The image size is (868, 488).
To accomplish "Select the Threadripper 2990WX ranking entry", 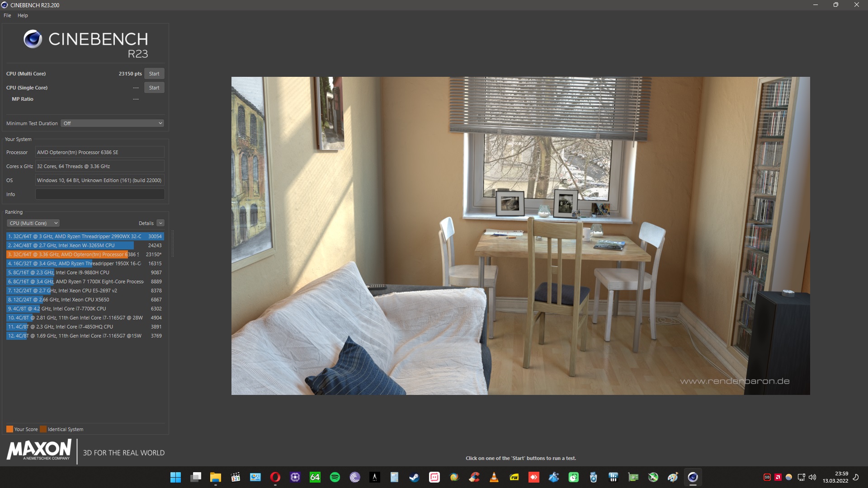I will pyautogui.click(x=75, y=236).
